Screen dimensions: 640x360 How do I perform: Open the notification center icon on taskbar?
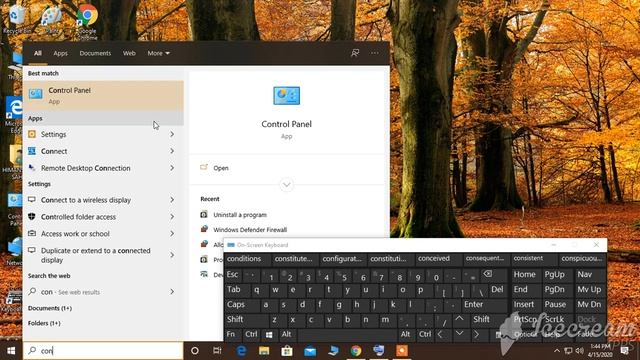pyautogui.click(x=624, y=351)
